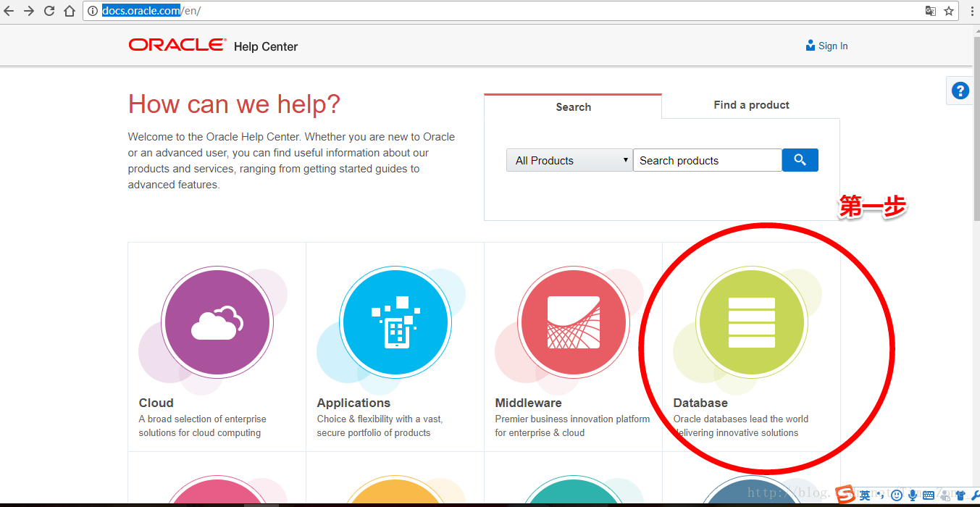Open the Applications heading link
980x507 pixels.
tap(353, 403)
